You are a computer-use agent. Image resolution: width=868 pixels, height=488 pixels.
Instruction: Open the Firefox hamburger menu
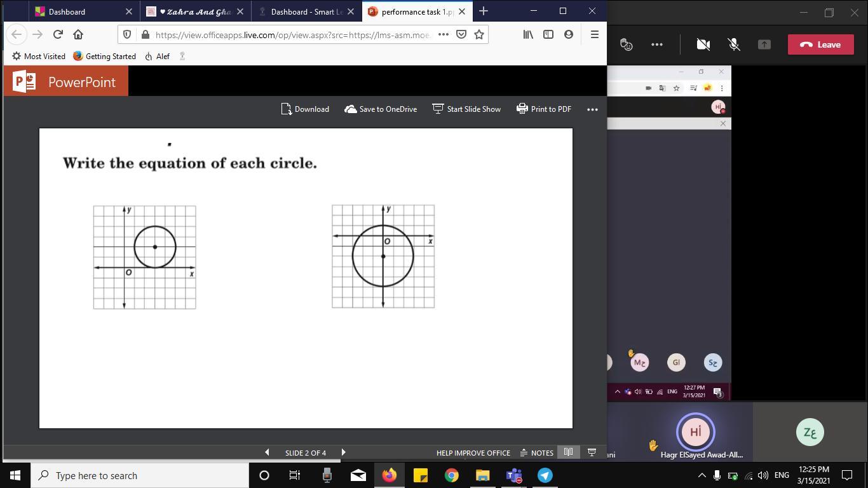click(x=594, y=34)
